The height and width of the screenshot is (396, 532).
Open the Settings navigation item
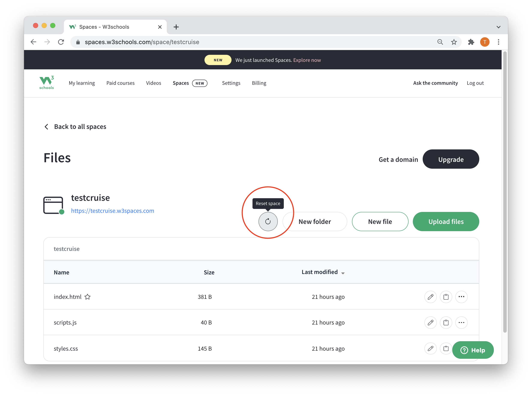[x=231, y=83]
